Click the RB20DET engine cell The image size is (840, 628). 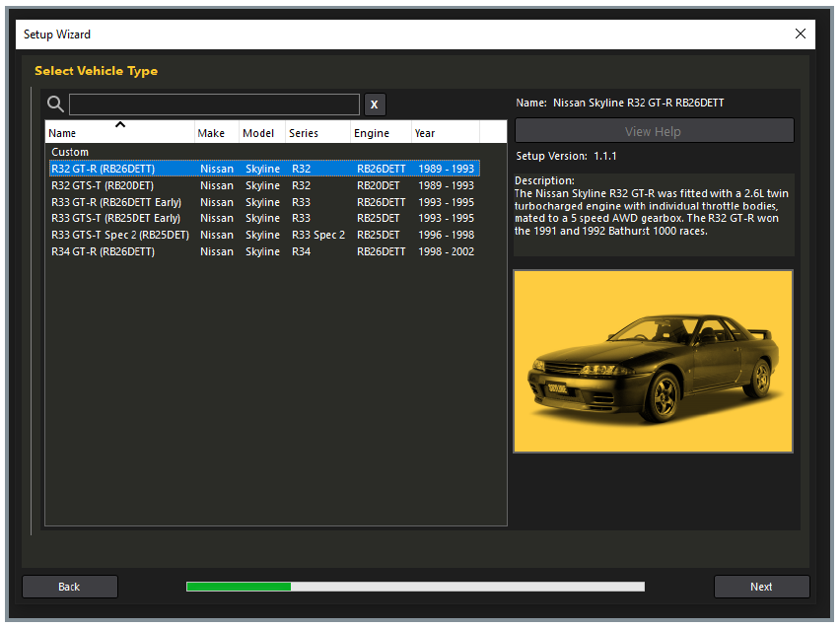[379, 185]
